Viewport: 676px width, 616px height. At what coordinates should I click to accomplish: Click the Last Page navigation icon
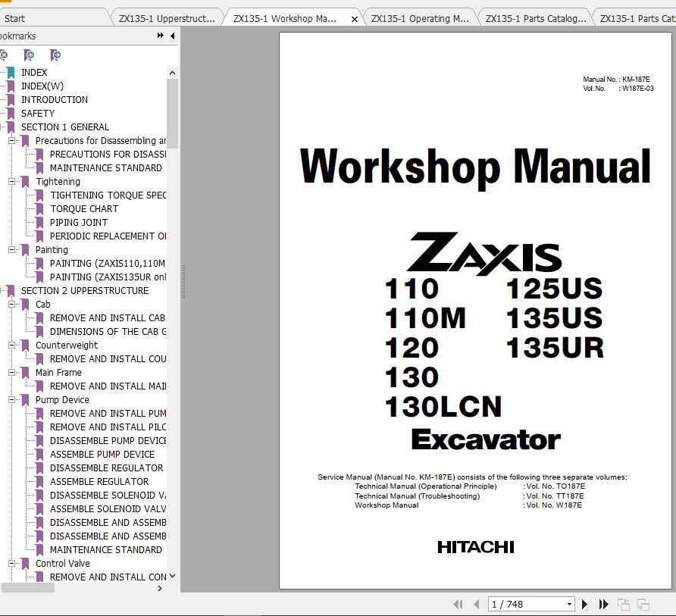[603, 604]
